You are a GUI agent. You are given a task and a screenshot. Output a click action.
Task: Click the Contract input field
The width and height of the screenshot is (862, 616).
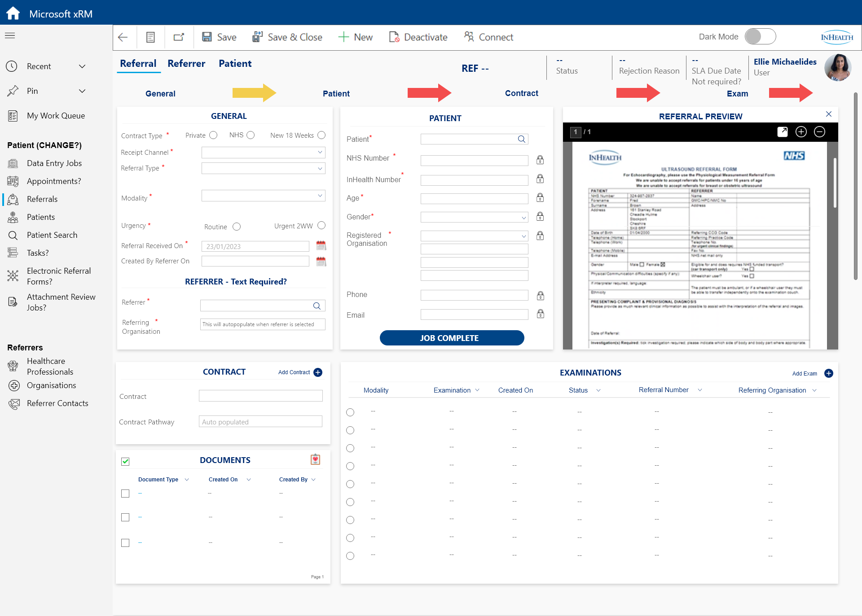260,396
